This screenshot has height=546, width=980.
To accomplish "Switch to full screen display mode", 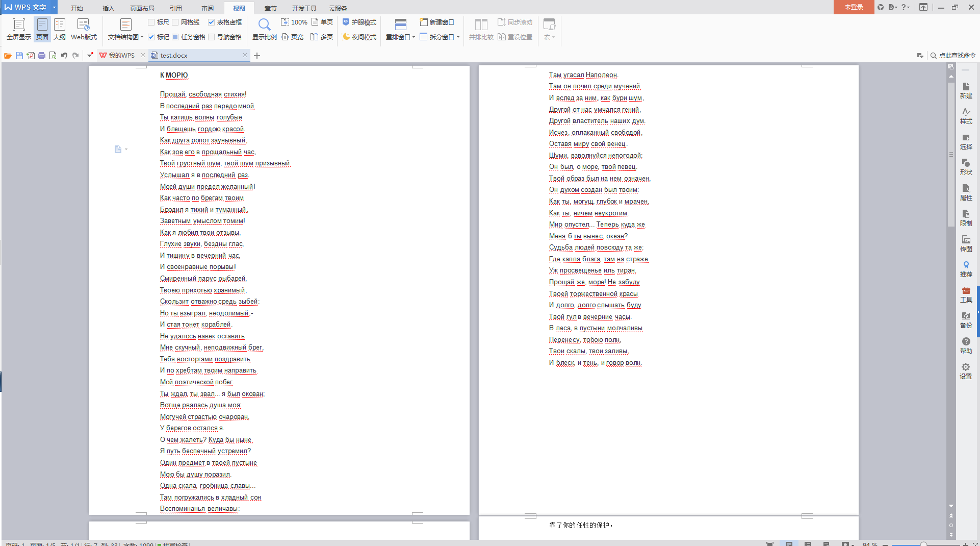I will click(19, 29).
